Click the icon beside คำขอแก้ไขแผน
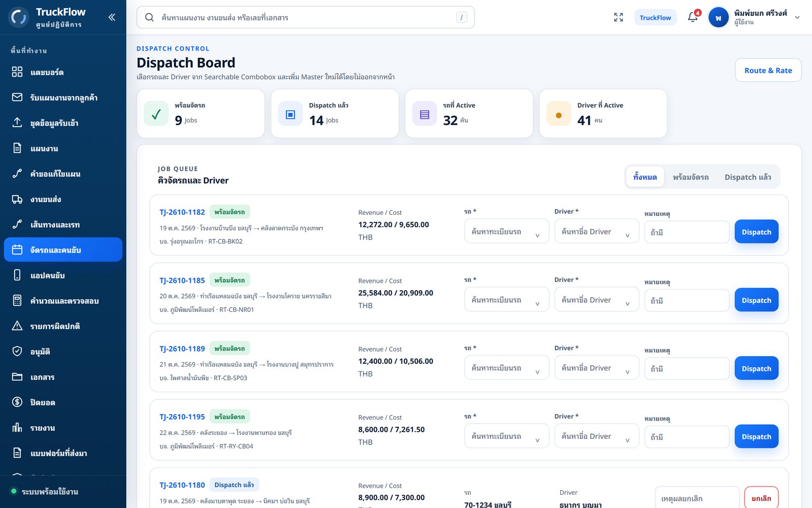The height and width of the screenshot is (508, 812). pos(17,173)
